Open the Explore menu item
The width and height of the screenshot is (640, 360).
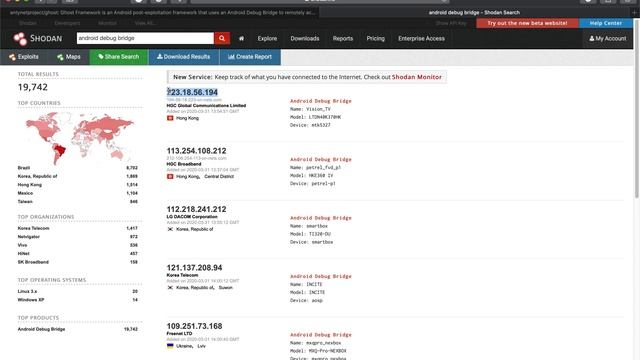pos(267,38)
